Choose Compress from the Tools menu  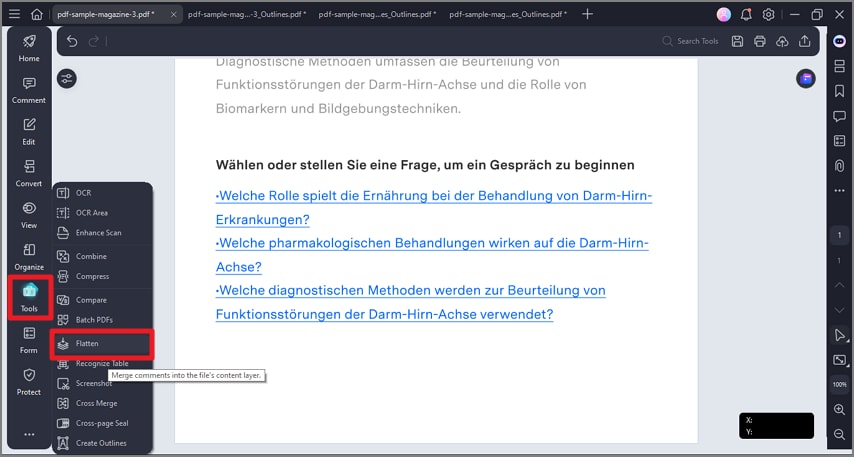pyautogui.click(x=102, y=276)
